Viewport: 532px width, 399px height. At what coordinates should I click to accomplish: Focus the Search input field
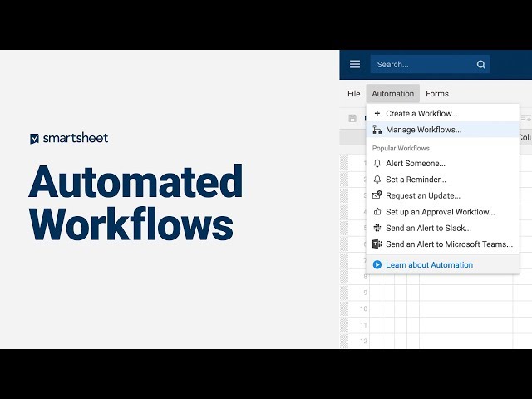(430, 64)
